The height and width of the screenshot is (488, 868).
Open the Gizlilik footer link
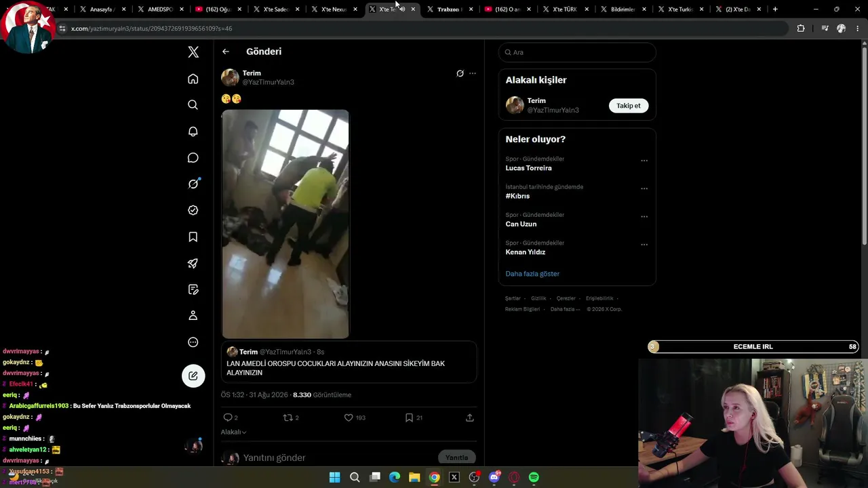coord(538,298)
